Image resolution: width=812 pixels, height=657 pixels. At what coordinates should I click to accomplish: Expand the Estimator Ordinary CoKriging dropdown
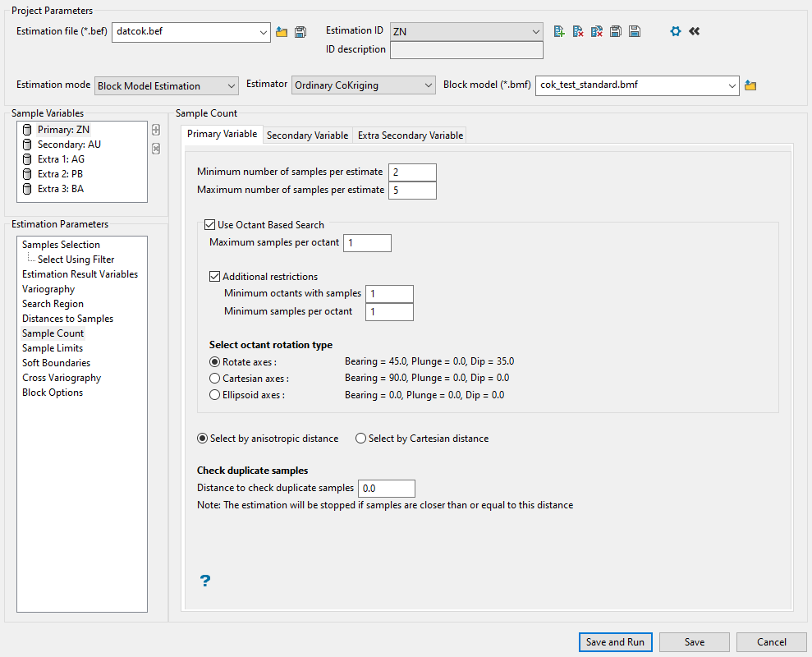pos(364,85)
